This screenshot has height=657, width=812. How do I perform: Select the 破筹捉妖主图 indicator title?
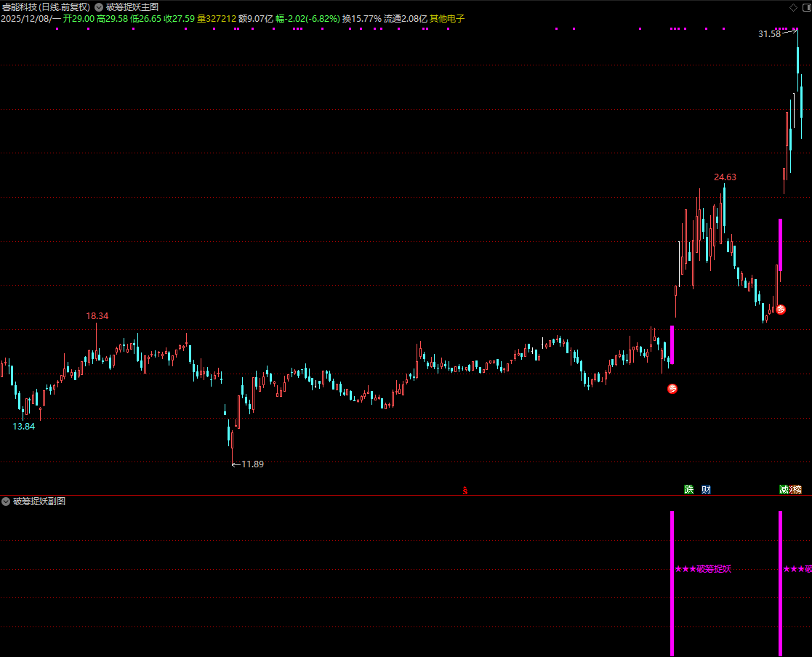132,7
